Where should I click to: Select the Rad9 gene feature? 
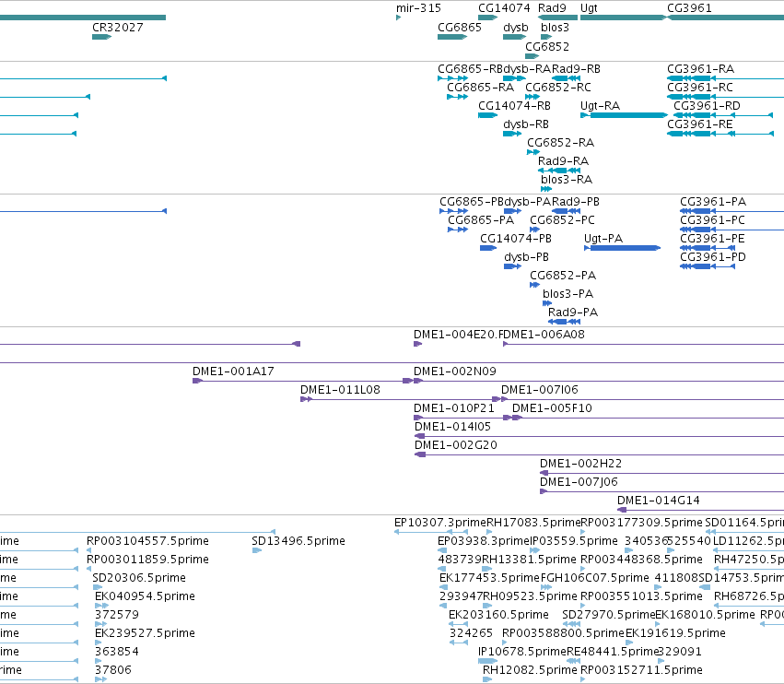(x=557, y=18)
